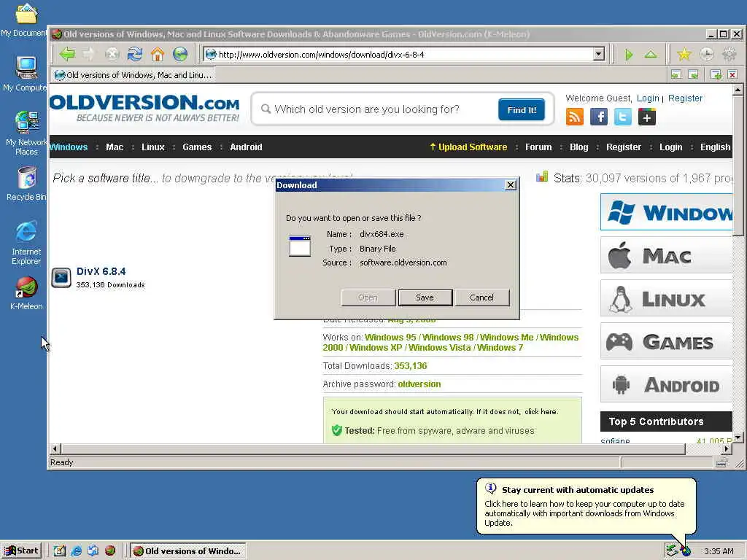Close current tab with red X icon
Image resolution: width=747 pixels, height=560 pixels.
[x=732, y=74]
